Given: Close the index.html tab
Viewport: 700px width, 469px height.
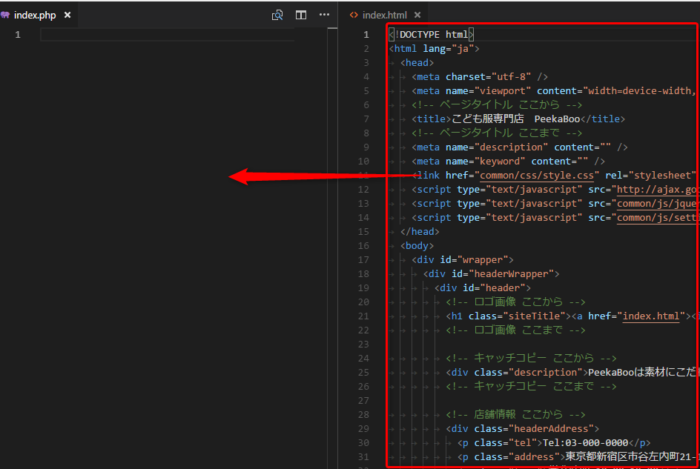Looking at the screenshot, I should (417, 15).
